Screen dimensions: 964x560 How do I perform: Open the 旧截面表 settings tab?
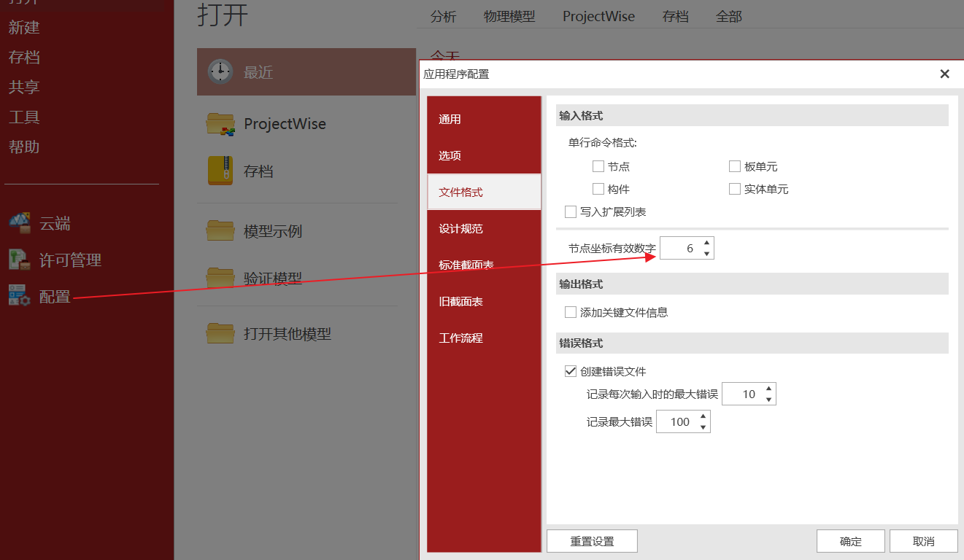484,302
